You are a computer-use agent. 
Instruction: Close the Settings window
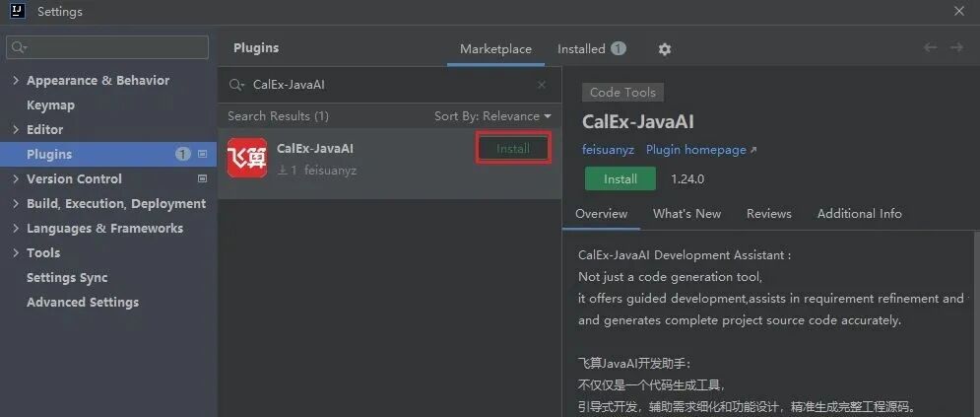pos(958,11)
